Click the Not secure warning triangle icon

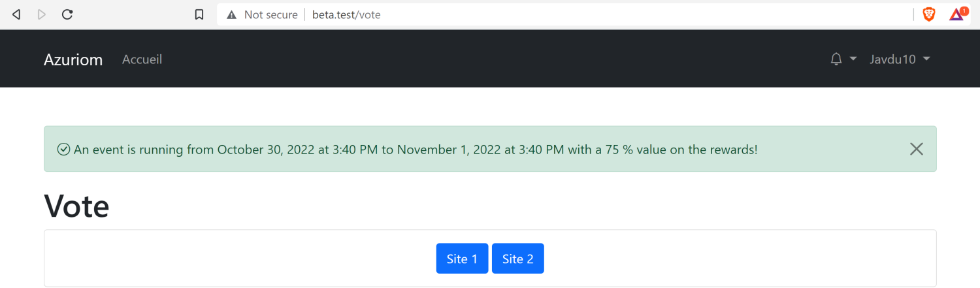click(231, 14)
